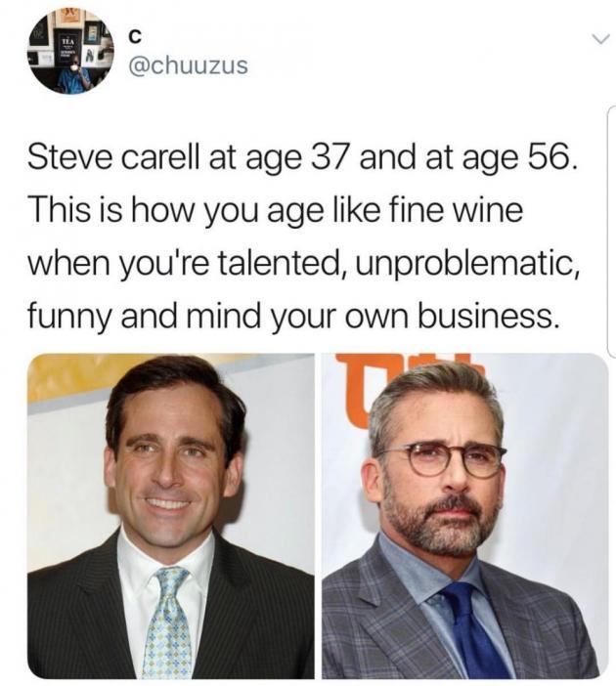Click the patterned light tie in left photo
The width and height of the screenshot is (616, 686).
click(x=167, y=623)
